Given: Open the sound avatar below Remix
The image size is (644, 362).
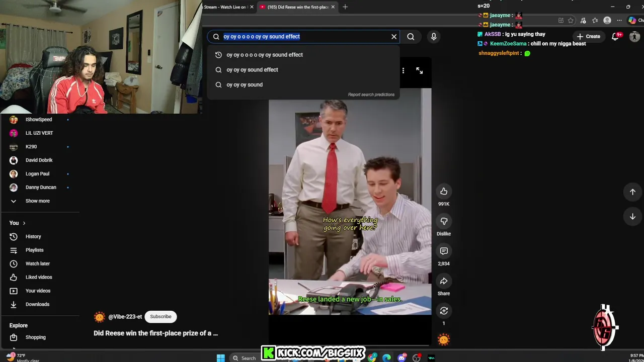Looking at the screenshot, I should (444, 340).
